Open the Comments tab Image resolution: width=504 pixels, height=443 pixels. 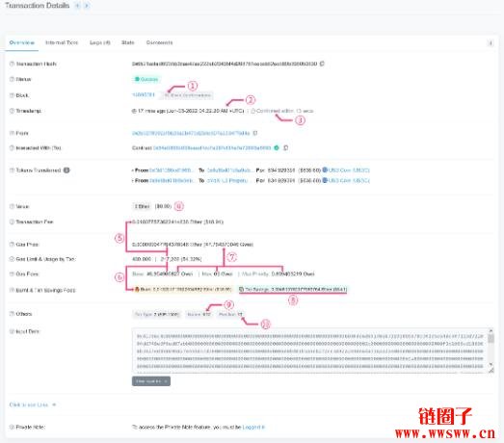click(x=159, y=42)
